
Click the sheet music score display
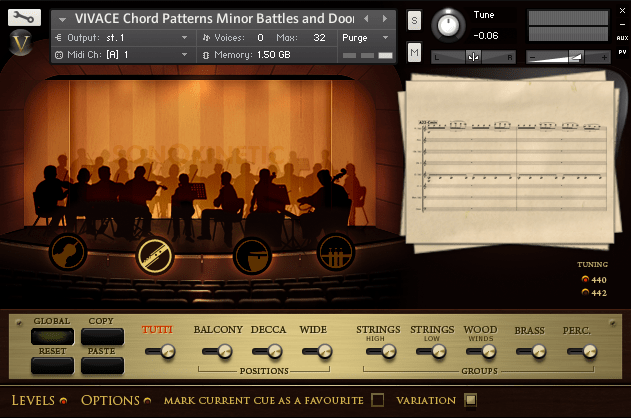point(510,162)
